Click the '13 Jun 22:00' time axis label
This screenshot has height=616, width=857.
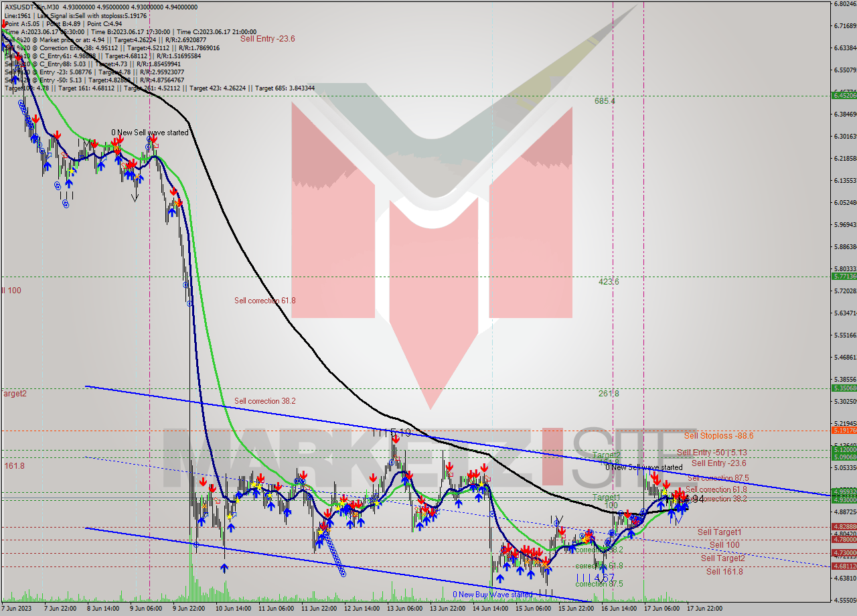[x=447, y=609]
